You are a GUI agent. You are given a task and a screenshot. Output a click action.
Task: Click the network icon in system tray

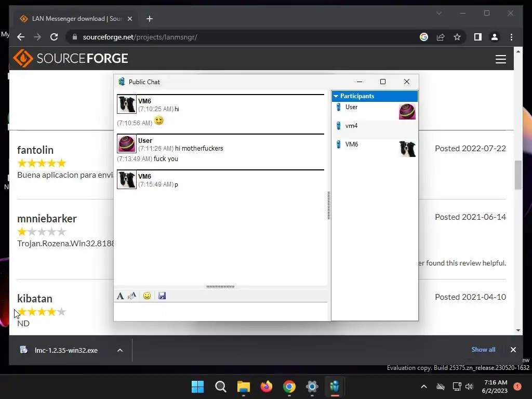pyautogui.click(x=457, y=387)
